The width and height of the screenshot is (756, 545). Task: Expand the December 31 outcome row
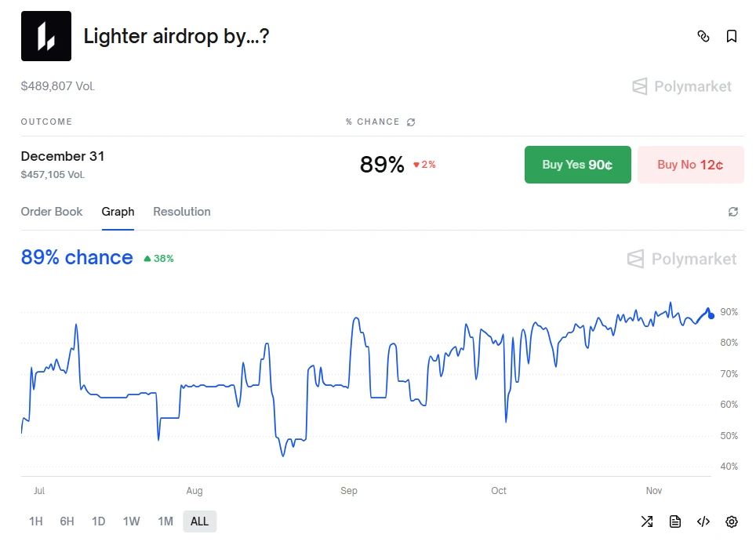point(63,156)
